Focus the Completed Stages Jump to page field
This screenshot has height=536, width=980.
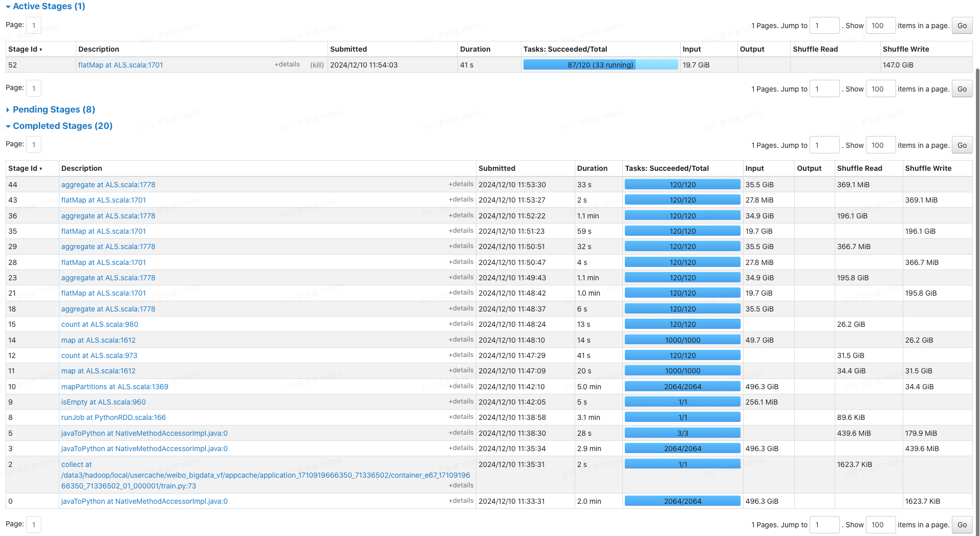[x=824, y=145]
